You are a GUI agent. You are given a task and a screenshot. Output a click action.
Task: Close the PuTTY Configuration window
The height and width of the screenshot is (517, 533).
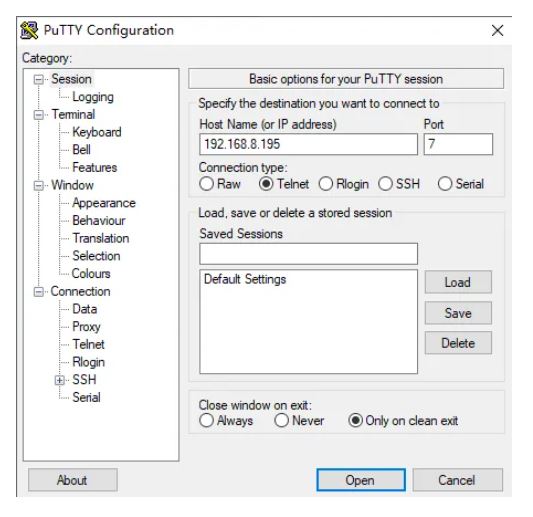497,31
